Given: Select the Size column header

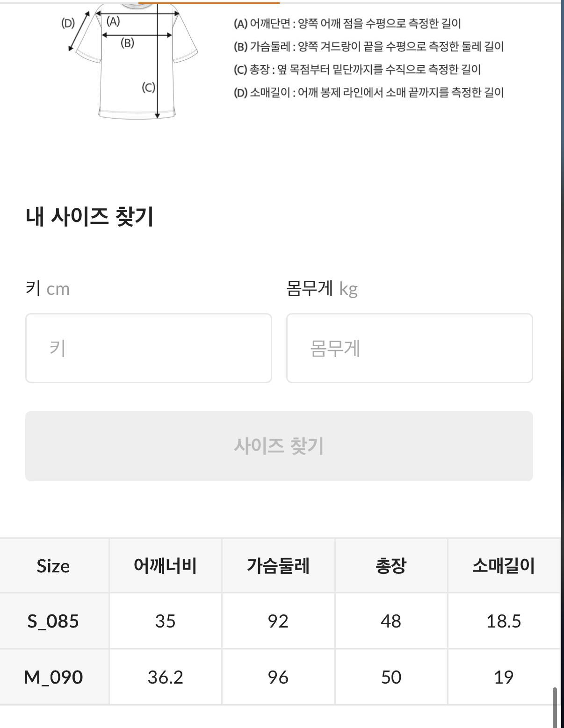Looking at the screenshot, I should tap(53, 566).
